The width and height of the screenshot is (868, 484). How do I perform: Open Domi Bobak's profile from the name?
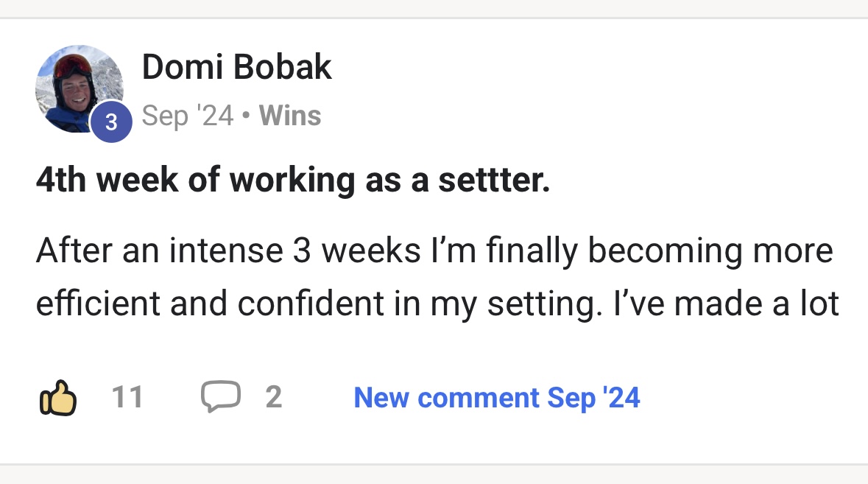[x=236, y=68]
